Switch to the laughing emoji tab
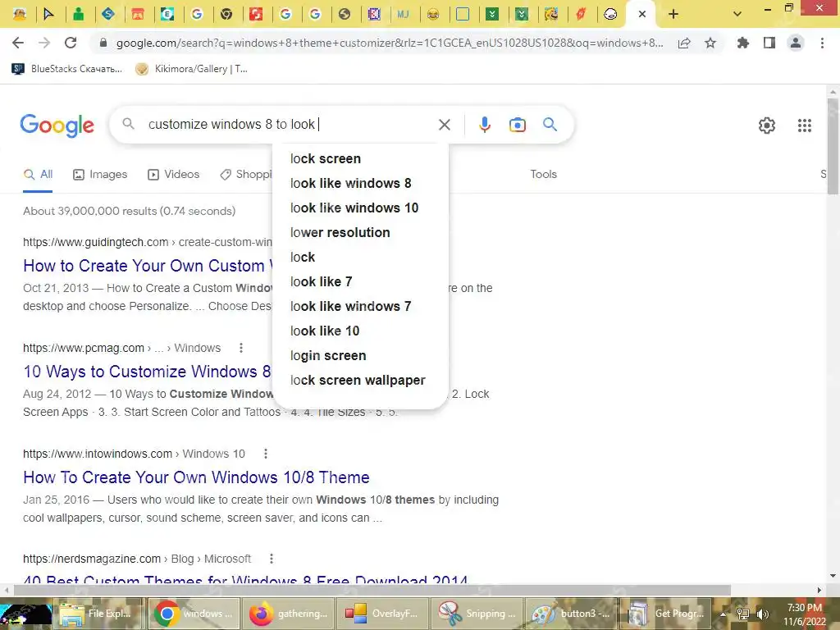The image size is (840, 630). [433, 15]
